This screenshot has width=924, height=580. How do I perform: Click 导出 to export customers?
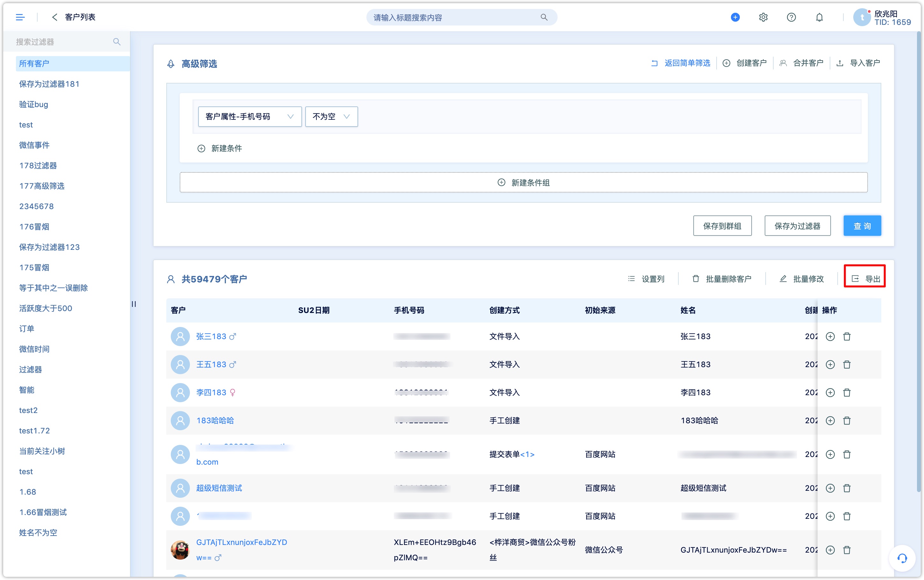(865, 279)
